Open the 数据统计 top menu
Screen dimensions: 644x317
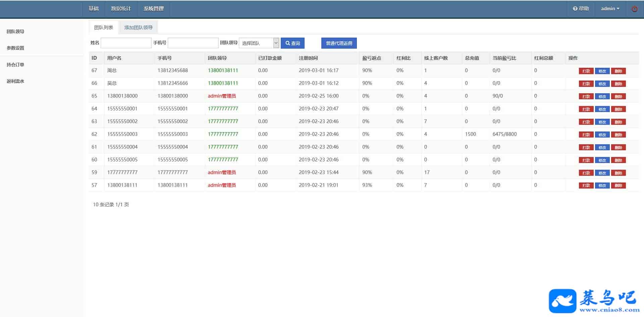(121, 9)
